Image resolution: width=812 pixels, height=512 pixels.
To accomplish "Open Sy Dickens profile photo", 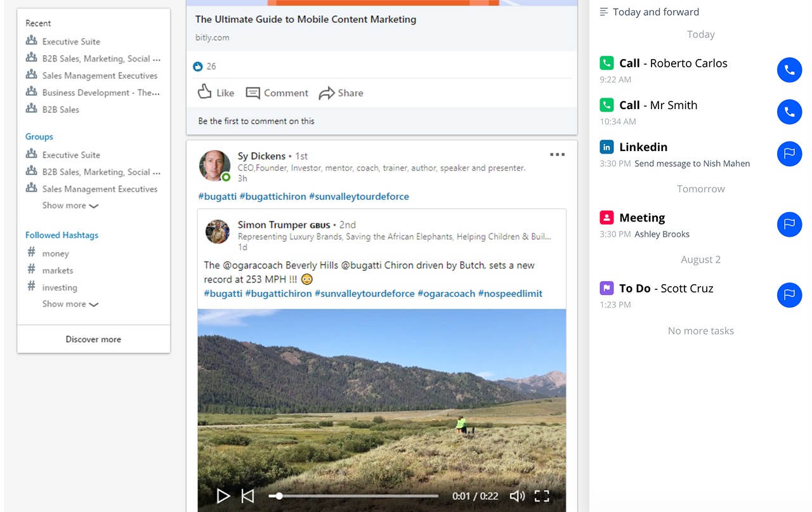I will click(214, 166).
